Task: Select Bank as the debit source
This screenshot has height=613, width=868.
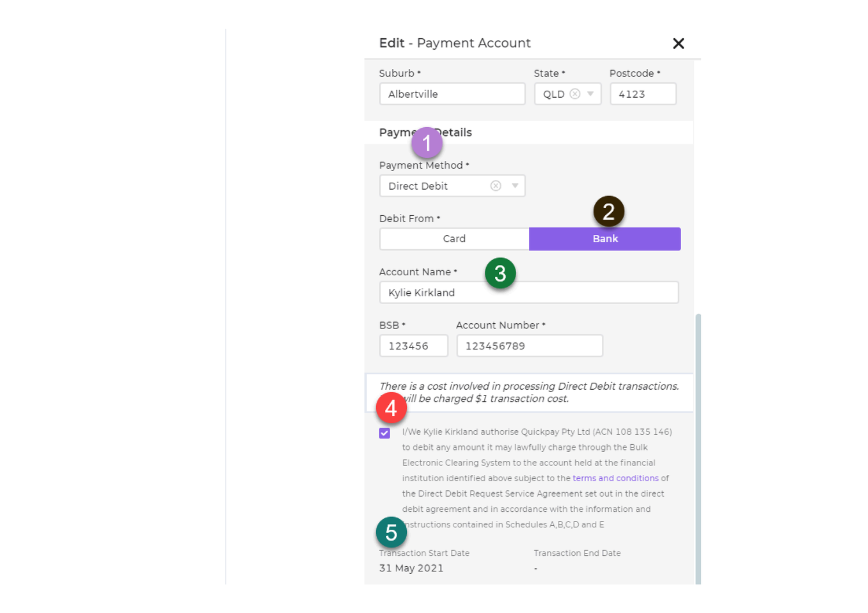Action: [x=604, y=238]
